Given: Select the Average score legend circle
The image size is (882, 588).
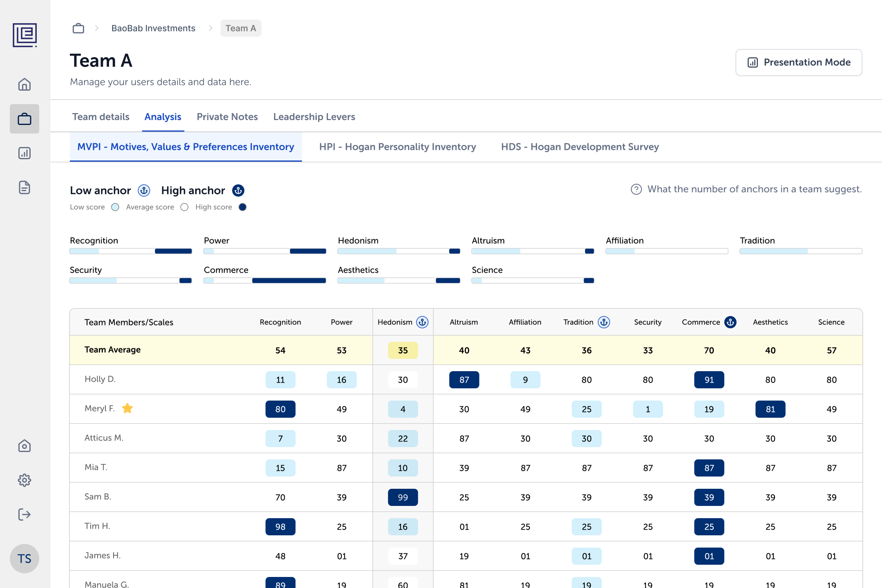Looking at the screenshot, I should click(185, 207).
